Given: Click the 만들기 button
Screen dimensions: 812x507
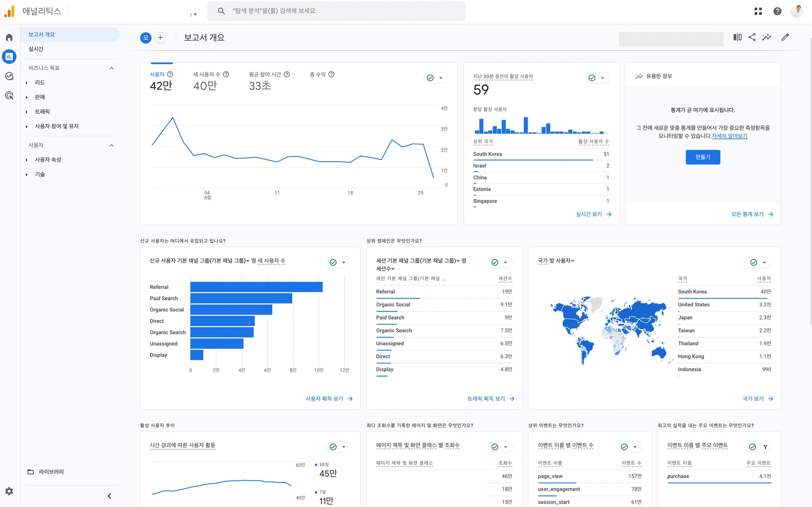Looking at the screenshot, I should [702, 157].
